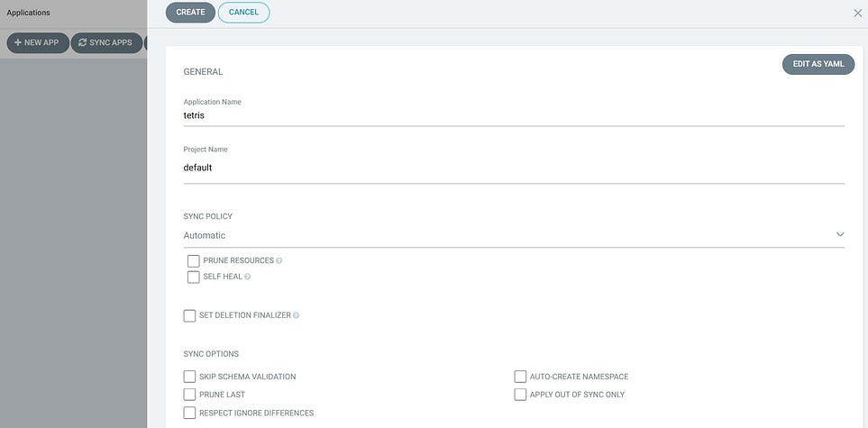Enable SELF HEAL checkbox
868x428 pixels.
coord(193,277)
